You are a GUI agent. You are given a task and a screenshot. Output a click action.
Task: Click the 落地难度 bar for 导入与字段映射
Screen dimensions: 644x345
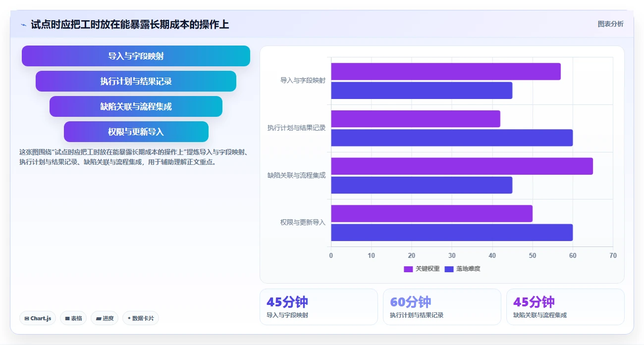[422, 91]
